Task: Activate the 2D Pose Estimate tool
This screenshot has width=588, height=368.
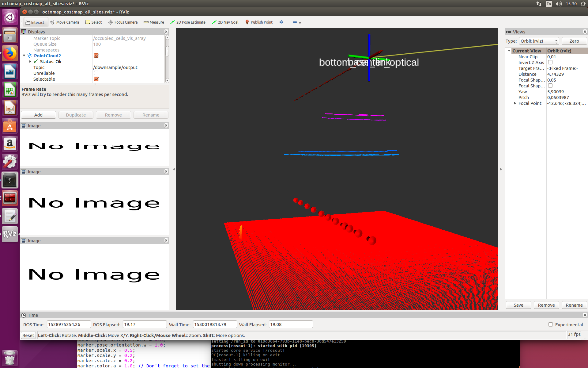Action: [188, 22]
